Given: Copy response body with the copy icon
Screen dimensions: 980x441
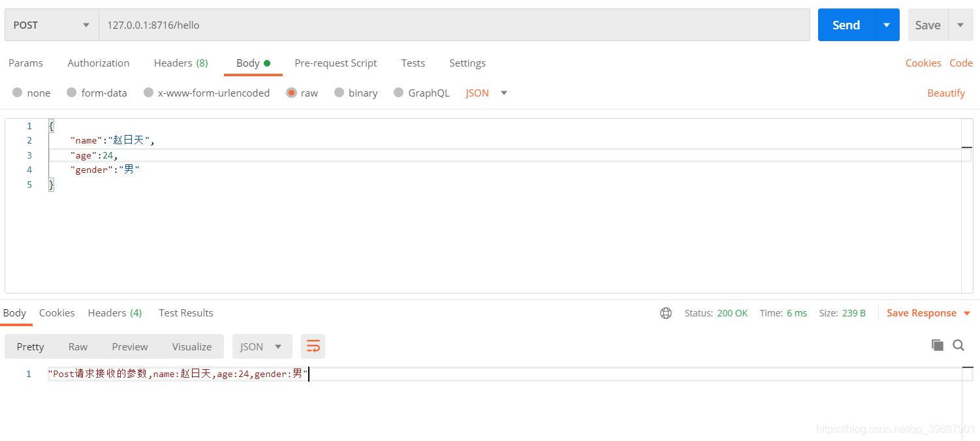Looking at the screenshot, I should coord(937,345).
